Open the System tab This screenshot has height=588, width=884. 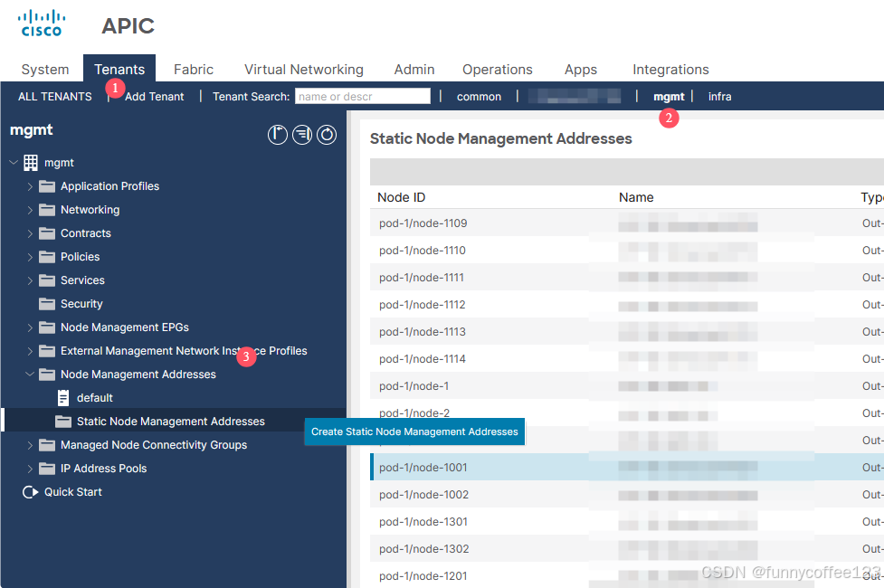coord(45,70)
